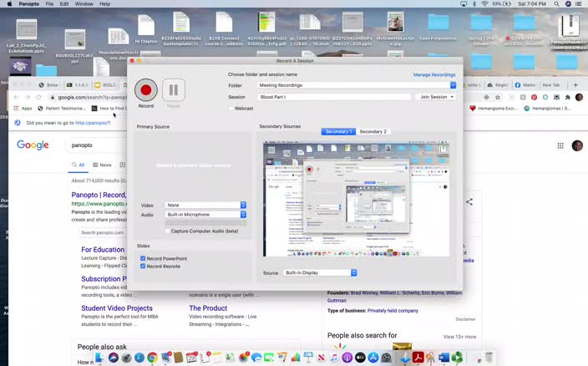The width and height of the screenshot is (588, 366).
Task: Toggle the Webcast checkbox
Action: 231,109
